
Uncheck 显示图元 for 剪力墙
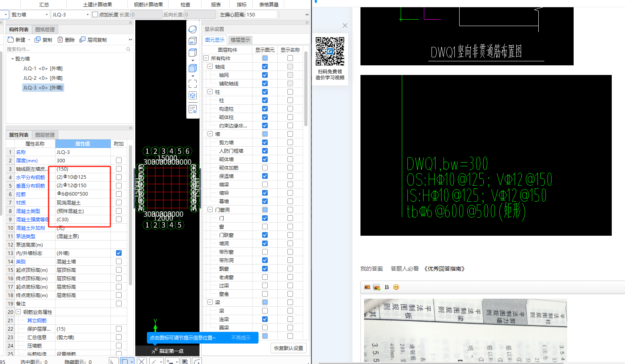pyautogui.click(x=265, y=142)
